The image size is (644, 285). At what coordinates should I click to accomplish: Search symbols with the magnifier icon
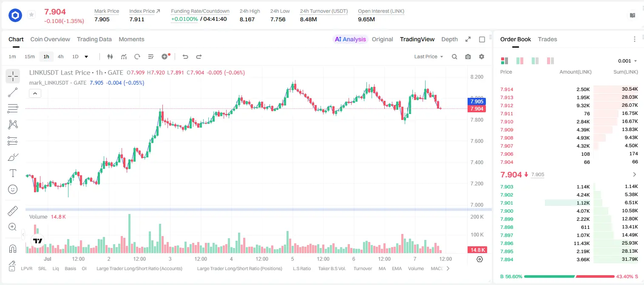point(454,57)
